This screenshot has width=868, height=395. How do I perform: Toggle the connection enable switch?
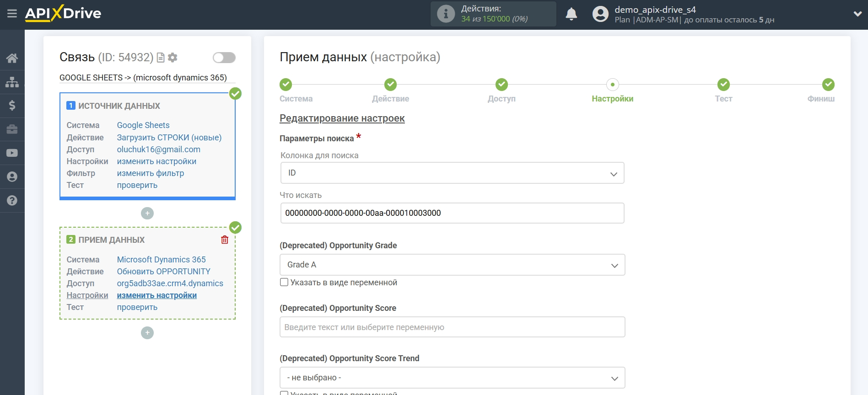(x=224, y=58)
